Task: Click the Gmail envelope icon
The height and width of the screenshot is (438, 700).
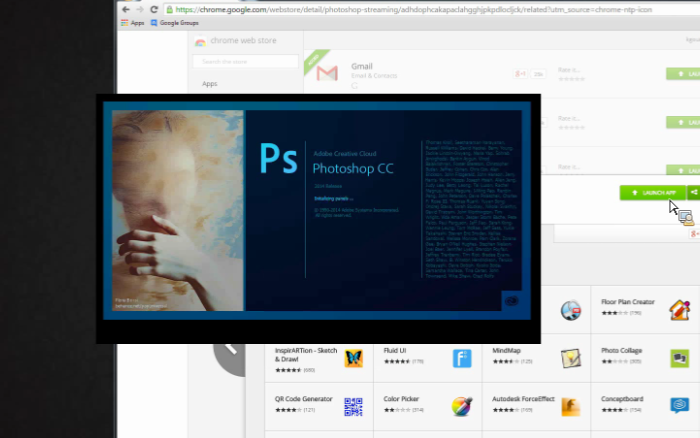Action: (x=326, y=73)
